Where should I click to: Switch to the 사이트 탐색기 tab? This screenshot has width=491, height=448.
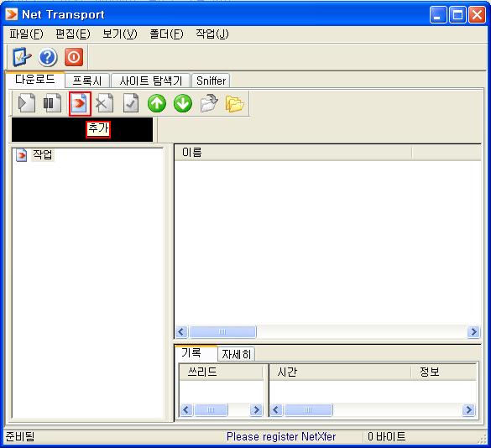(x=150, y=81)
